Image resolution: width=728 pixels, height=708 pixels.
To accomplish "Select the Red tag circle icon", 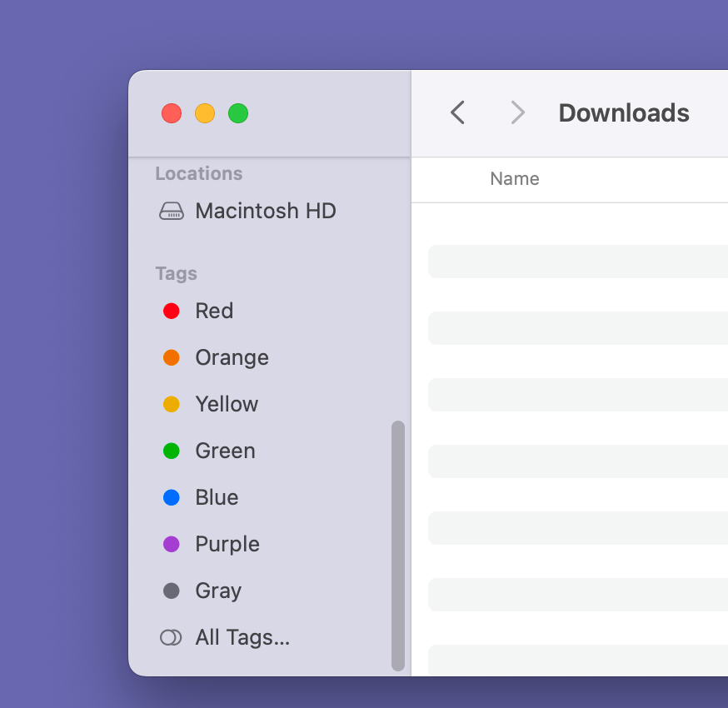I will [x=172, y=311].
